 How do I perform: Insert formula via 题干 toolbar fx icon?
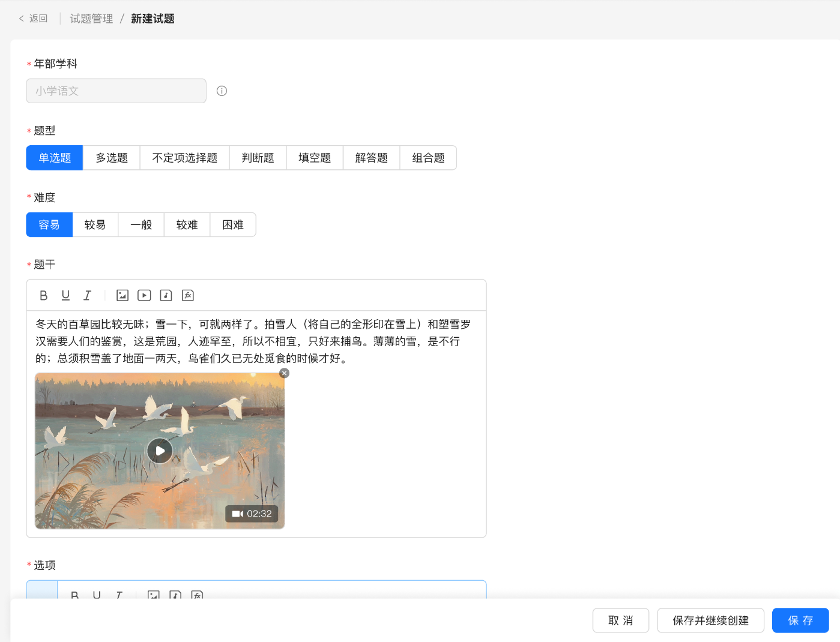click(187, 295)
